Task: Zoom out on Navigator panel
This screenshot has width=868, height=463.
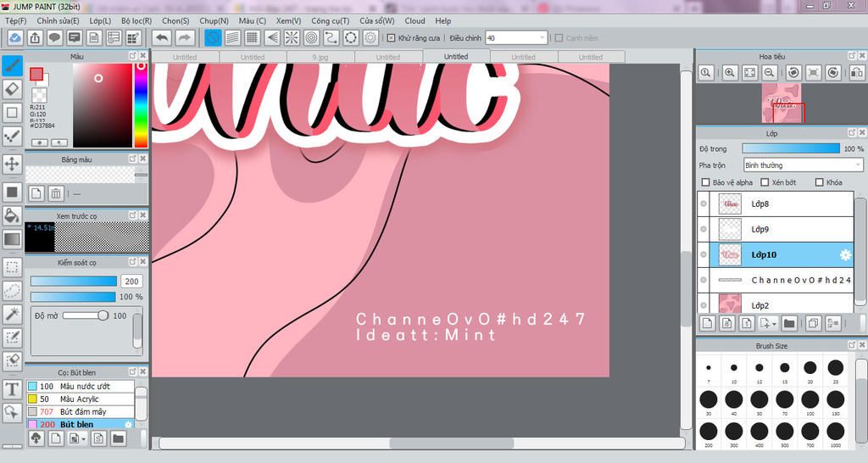Action: pos(769,73)
